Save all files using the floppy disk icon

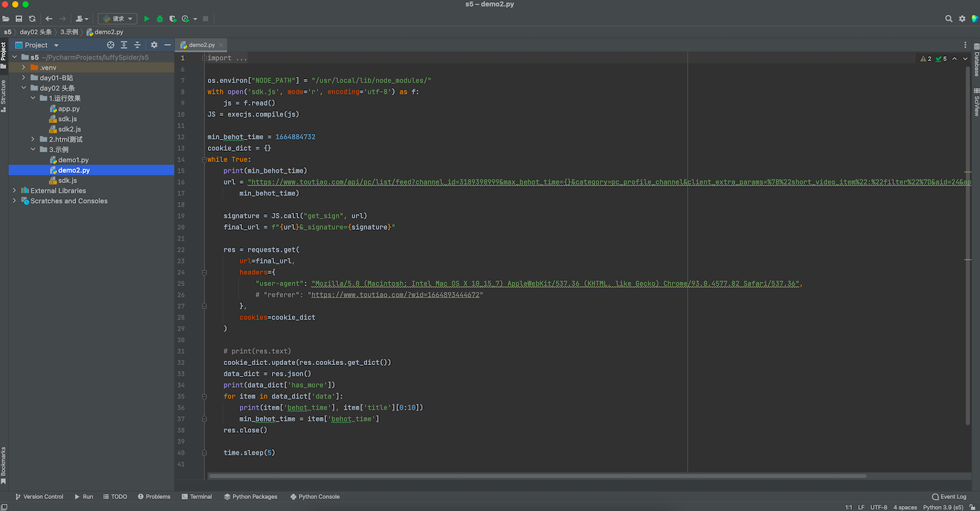19,19
